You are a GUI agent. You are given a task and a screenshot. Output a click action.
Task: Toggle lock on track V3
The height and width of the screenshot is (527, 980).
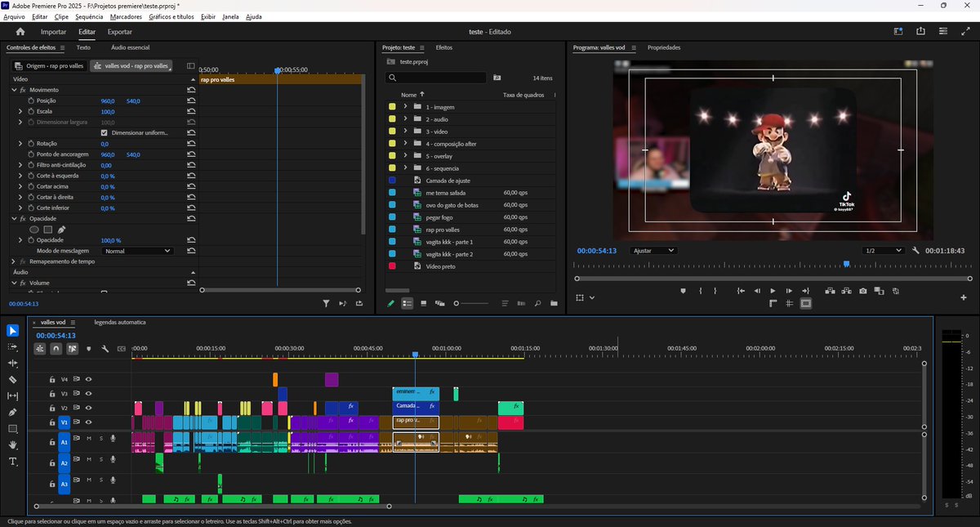[x=52, y=394]
